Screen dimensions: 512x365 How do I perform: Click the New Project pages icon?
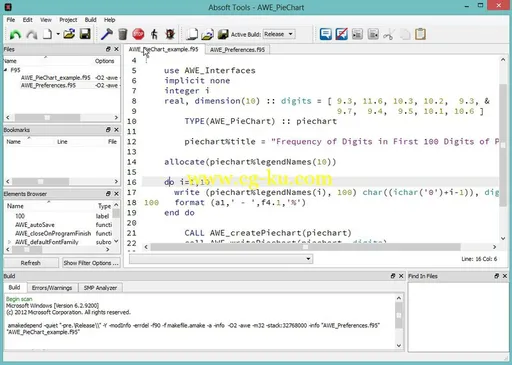192,34
